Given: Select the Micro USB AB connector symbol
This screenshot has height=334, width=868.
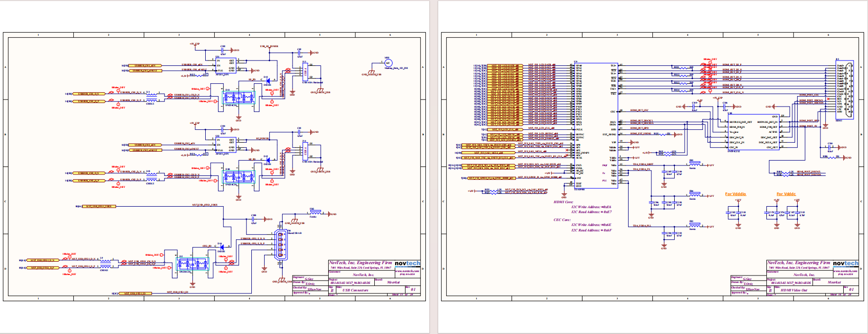Looking at the screenshot, I should pos(281,245).
